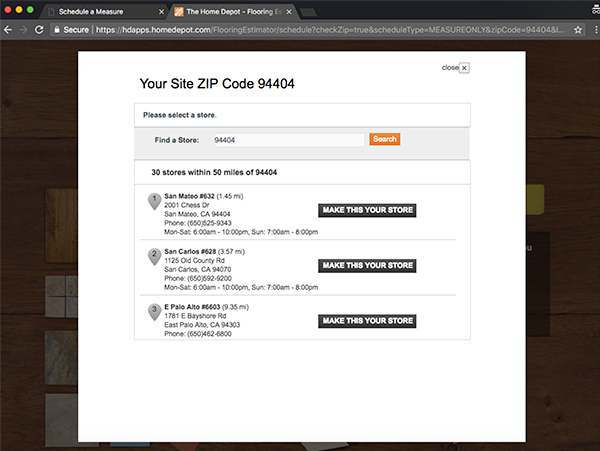Bookmark this page with the star icon
600x451 pixels.
click(x=578, y=30)
